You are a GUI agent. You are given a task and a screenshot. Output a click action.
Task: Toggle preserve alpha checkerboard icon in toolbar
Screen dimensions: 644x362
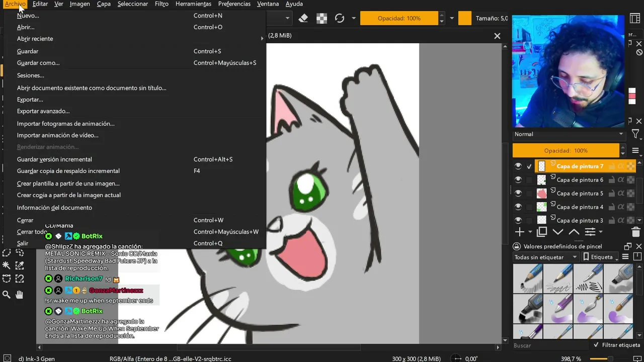[x=321, y=18]
